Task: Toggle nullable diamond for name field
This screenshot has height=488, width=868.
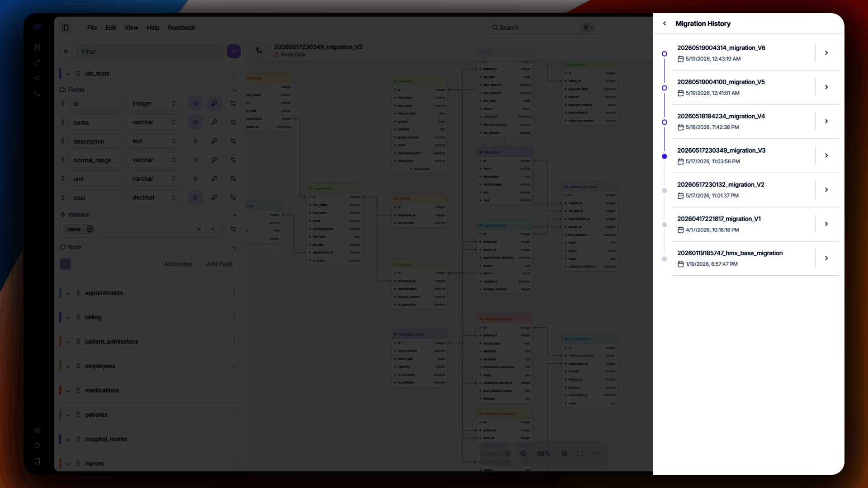Action: [x=195, y=122]
